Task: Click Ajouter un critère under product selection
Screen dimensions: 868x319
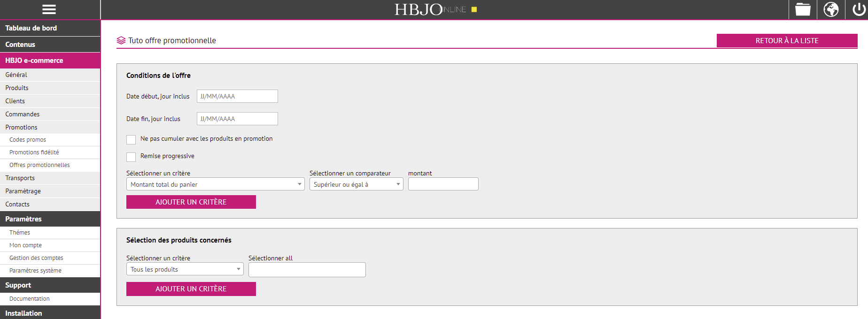Action: pyautogui.click(x=191, y=289)
